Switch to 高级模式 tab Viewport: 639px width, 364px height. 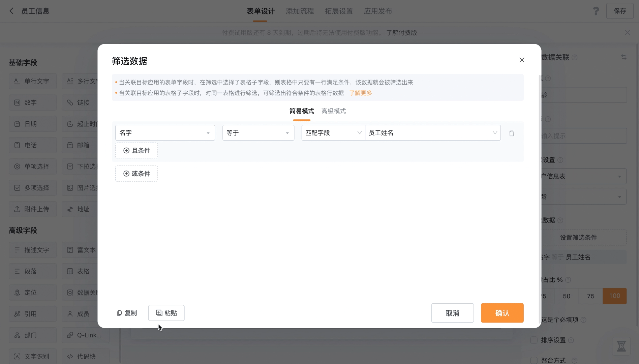(334, 111)
